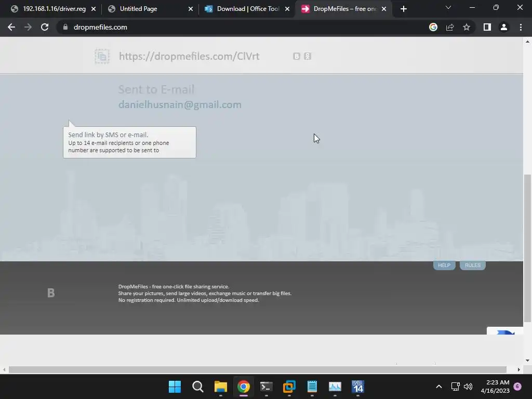
Task: Open the tab search dropdown
Action: click(448, 7)
